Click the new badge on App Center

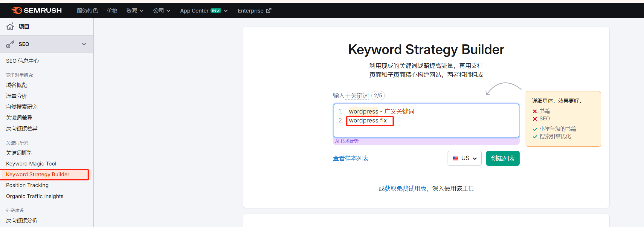point(216,10)
